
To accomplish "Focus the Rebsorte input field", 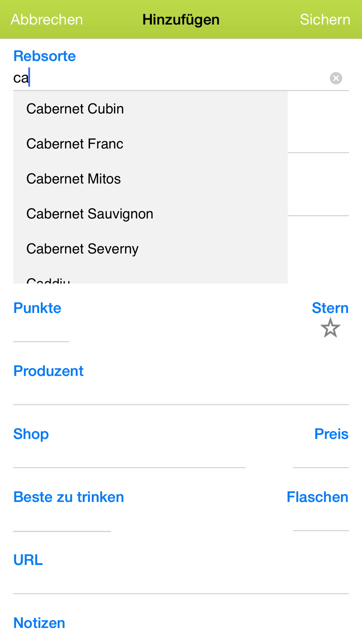I will point(170,78).
